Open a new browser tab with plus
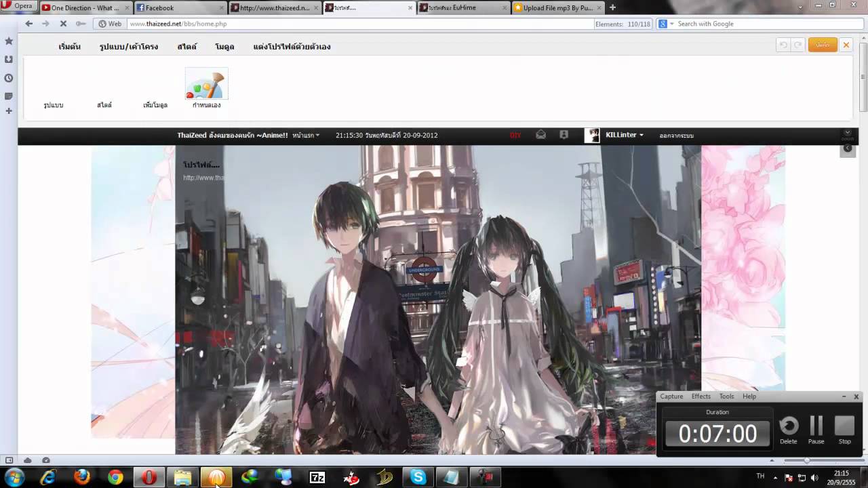 pyautogui.click(x=613, y=7)
